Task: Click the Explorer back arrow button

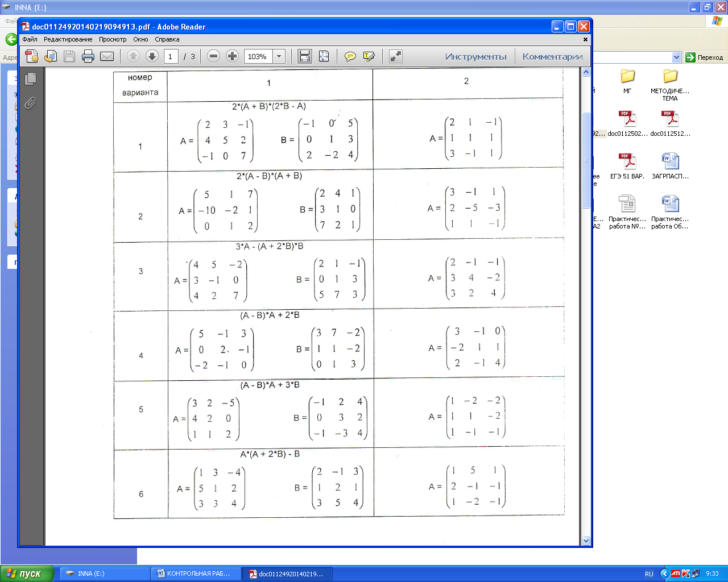Action: pos(11,39)
